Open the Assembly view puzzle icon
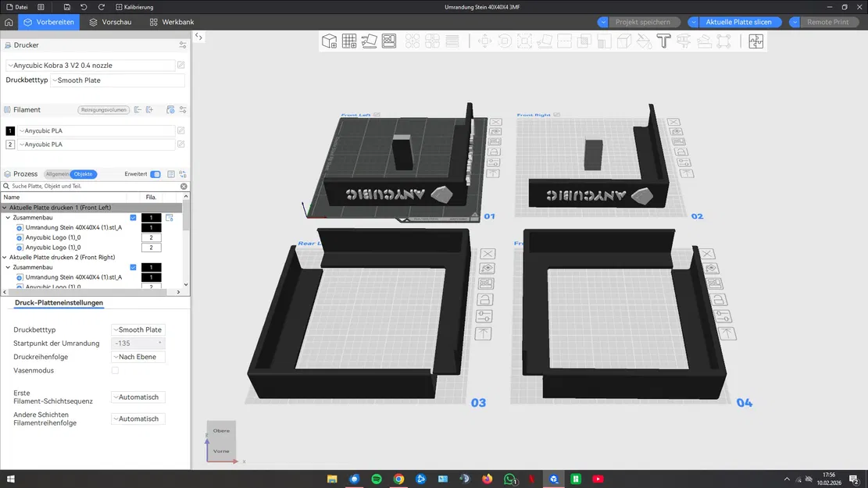This screenshot has height=488, width=868. [x=755, y=41]
